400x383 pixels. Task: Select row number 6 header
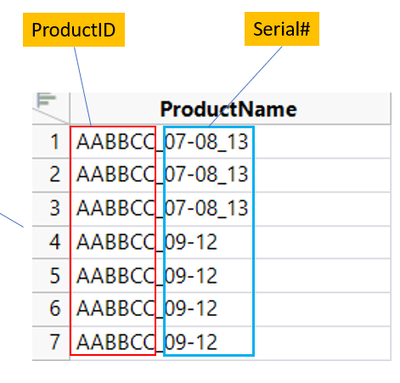point(51,309)
